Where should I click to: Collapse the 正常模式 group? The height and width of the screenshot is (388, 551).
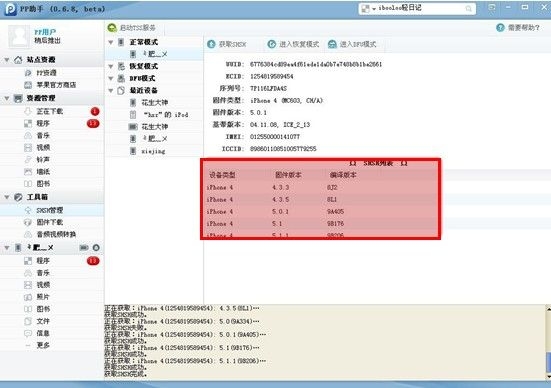[111, 42]
